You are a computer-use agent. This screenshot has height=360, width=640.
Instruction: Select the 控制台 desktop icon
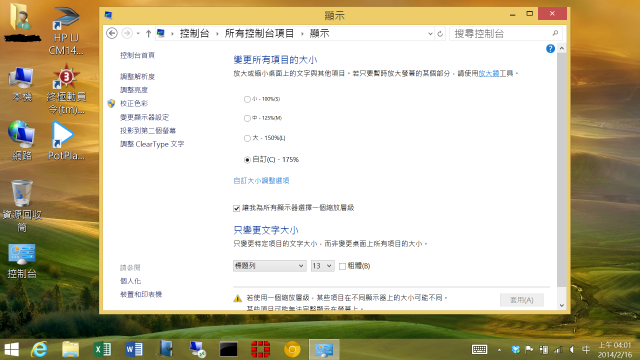[x=22, y=261]
